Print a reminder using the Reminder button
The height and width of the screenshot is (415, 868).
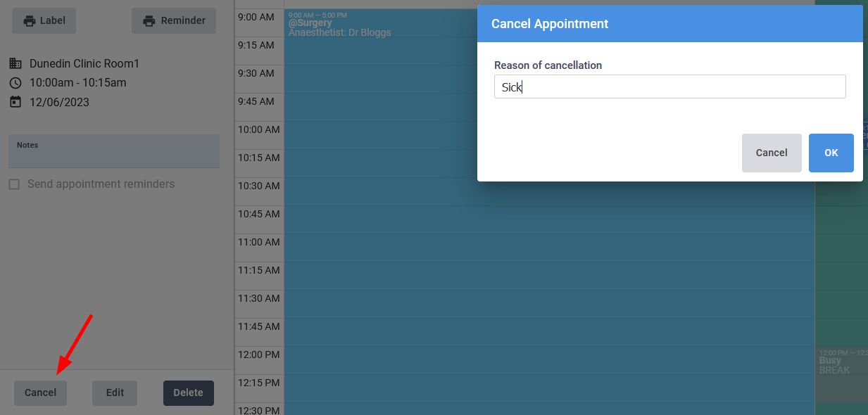tap(173, 20)
